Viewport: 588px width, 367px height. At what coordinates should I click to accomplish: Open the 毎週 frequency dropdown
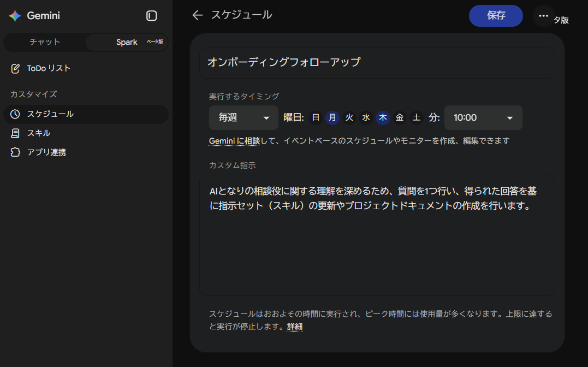243,118
